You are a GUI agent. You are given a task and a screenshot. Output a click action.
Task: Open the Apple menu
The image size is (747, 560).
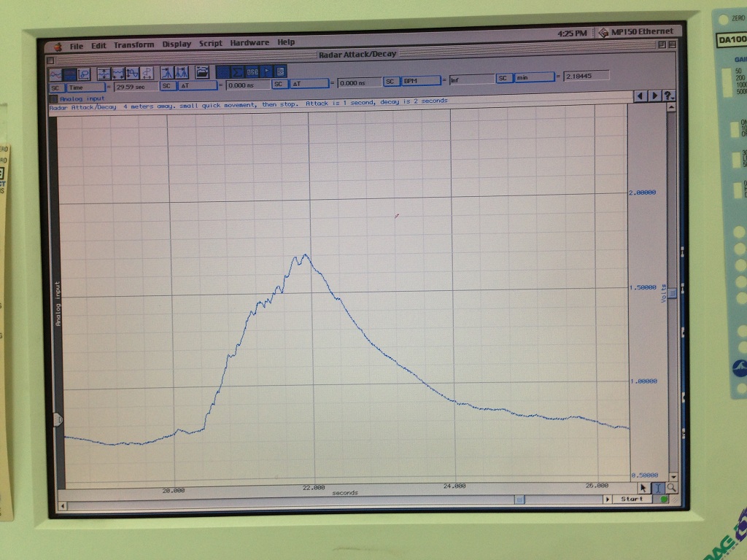58,46
